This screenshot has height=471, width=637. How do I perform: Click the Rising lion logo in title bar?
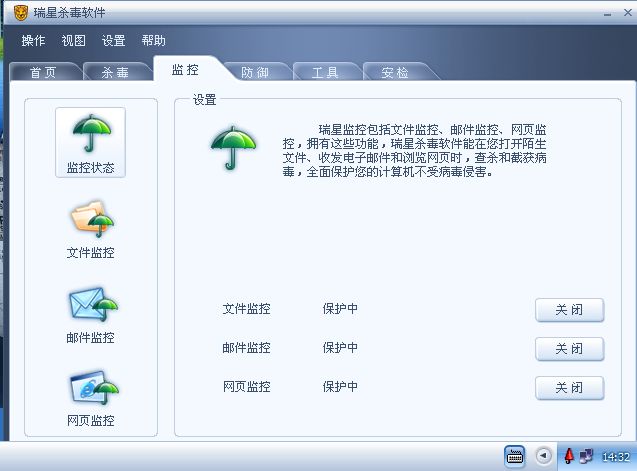(x=21, y=13)
